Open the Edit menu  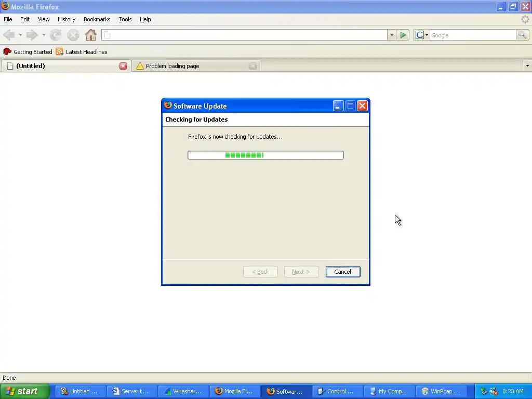point(25,19)
